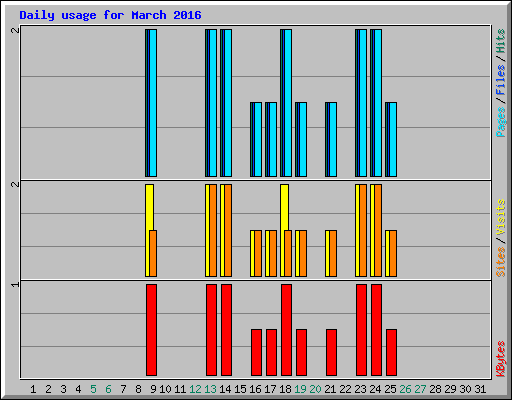This screenshot has width=512, height=400.
Task: Select day 2 on the x-axis
Action: coord(48,389)
